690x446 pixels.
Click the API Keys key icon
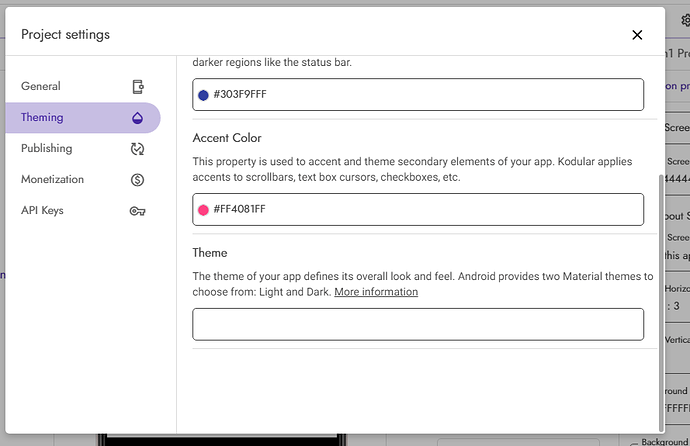click(138, 211)
